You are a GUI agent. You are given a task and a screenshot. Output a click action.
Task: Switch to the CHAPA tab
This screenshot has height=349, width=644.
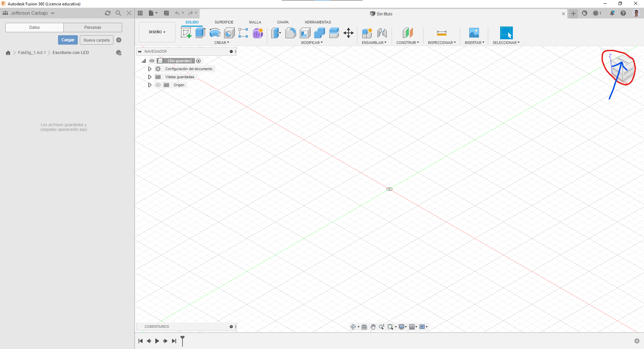point(283,22)
